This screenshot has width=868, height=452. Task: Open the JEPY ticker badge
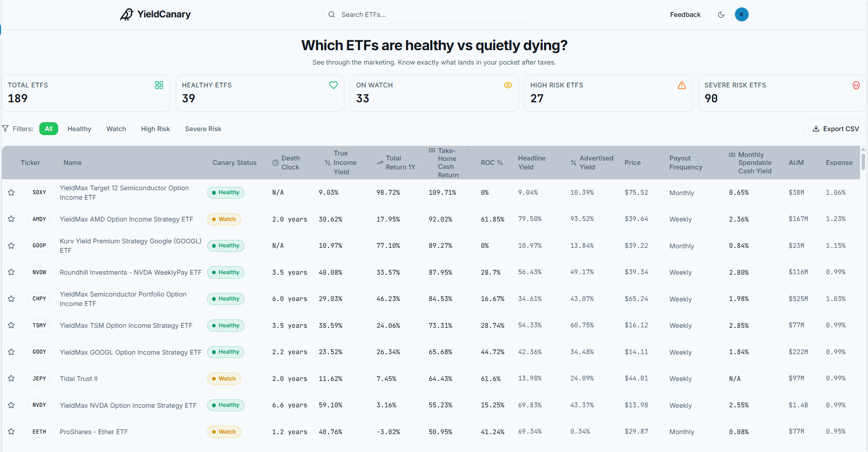39,378
